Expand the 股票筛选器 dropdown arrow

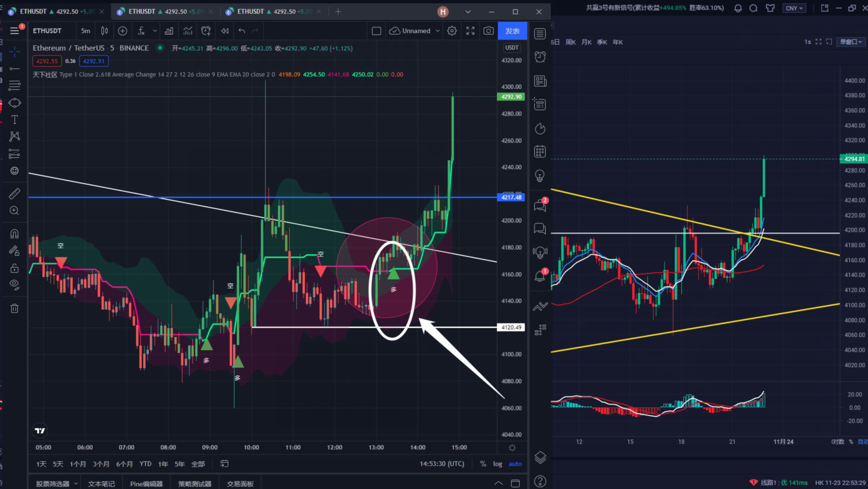(x=76, y=483)
